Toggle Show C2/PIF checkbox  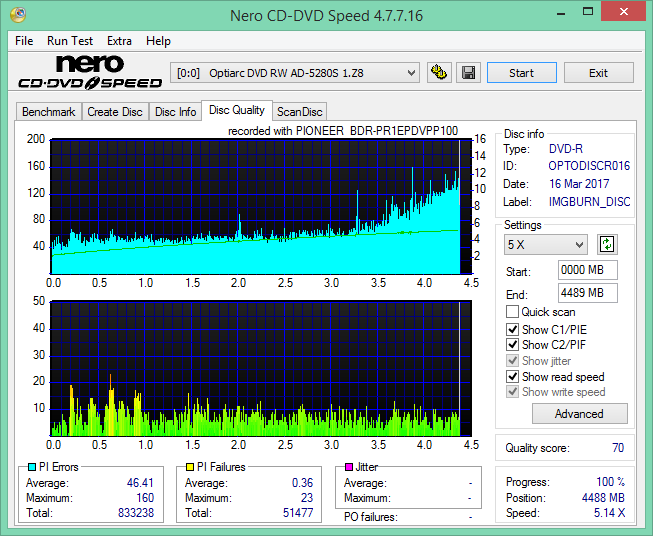[512, 345]
